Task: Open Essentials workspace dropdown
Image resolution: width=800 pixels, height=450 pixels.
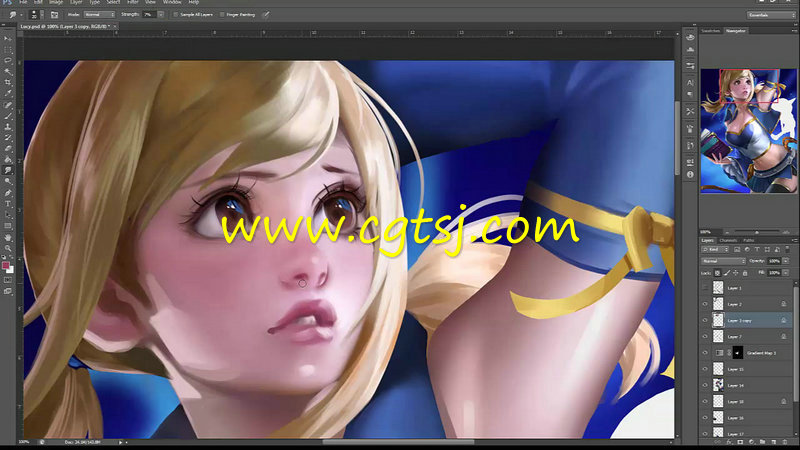Action: tap(771, 15)
